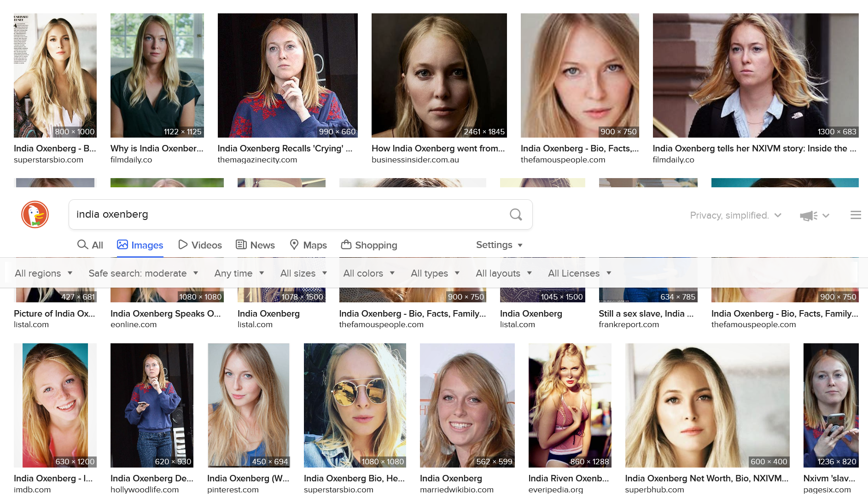Open the 1080 × 1080 sunglasses selfie thumbnail
The width and height of the screenshot is (868, 497).
[x=355, y=405]
